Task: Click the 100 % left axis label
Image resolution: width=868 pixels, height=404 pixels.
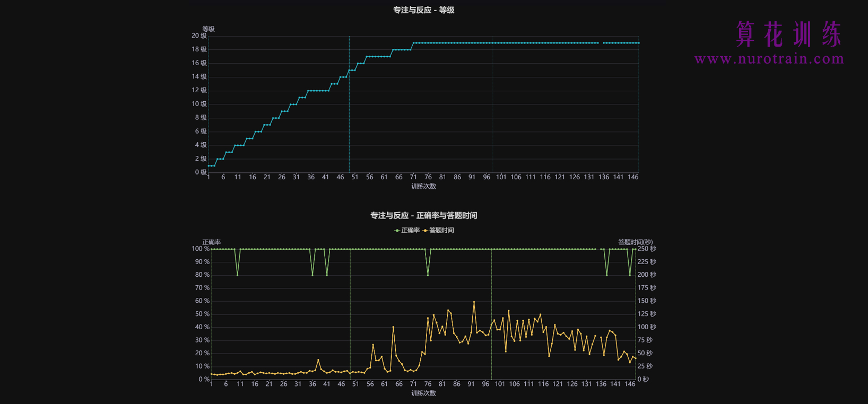Action: pyautogui.click(x=201, y=249)
